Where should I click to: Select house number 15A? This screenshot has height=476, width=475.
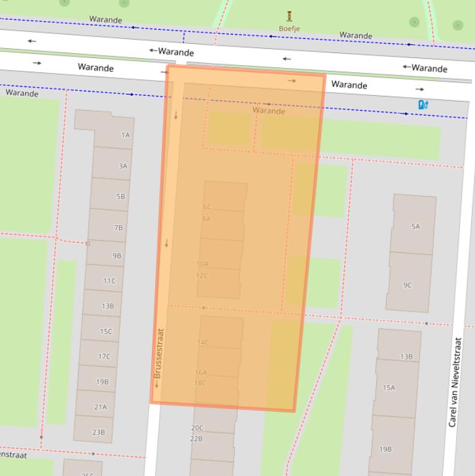tap(389, 388)
